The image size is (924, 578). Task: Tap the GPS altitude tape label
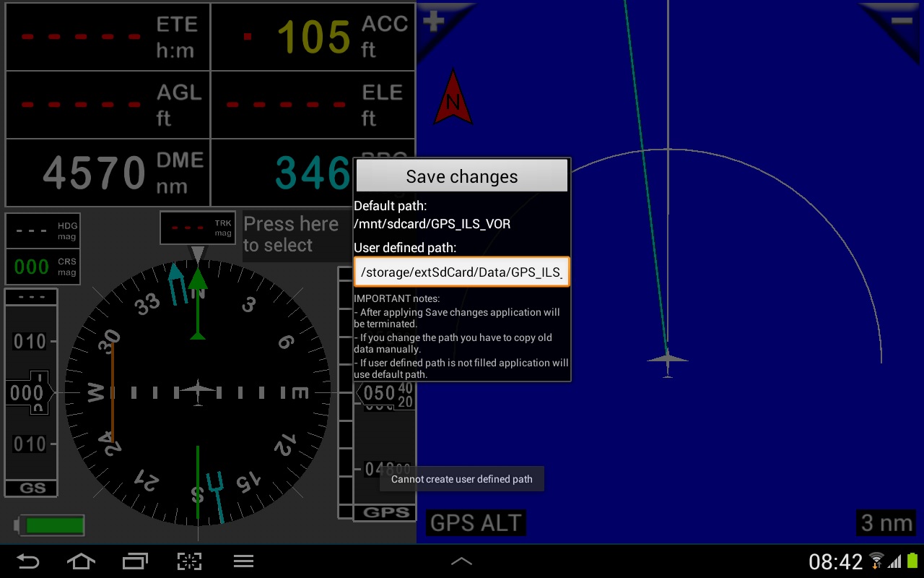385,512
